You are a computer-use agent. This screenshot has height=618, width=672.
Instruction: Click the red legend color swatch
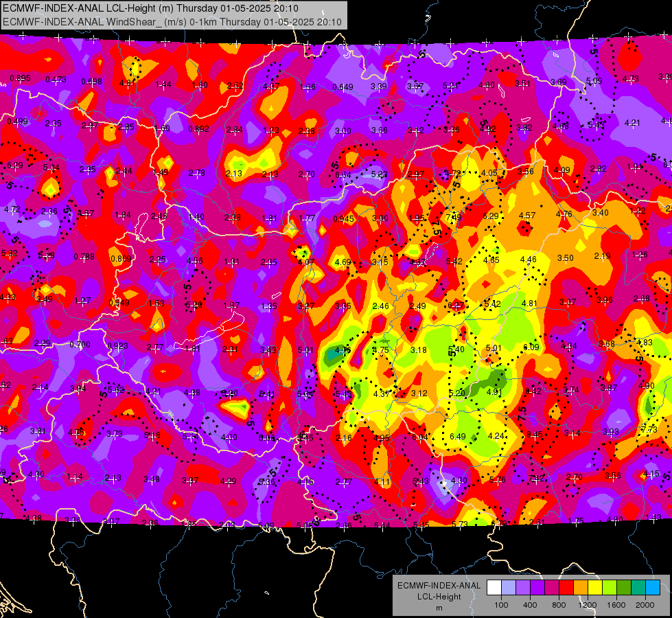(566, 588)
